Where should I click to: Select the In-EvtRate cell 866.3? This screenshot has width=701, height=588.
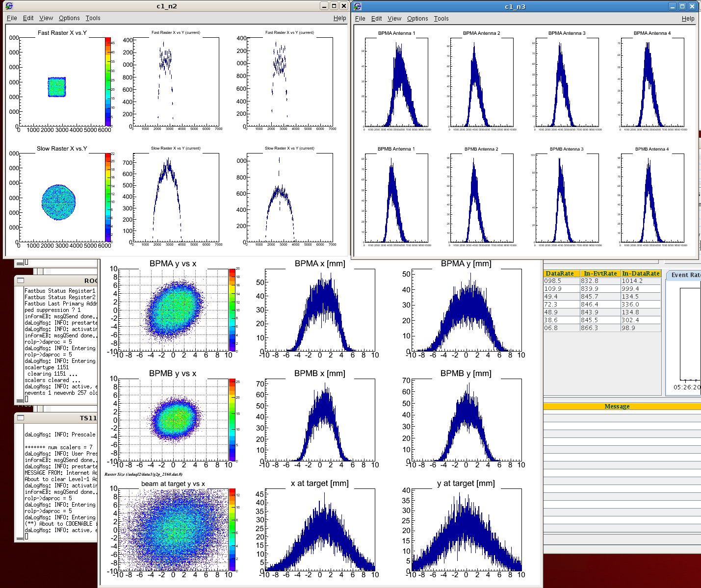600,328
